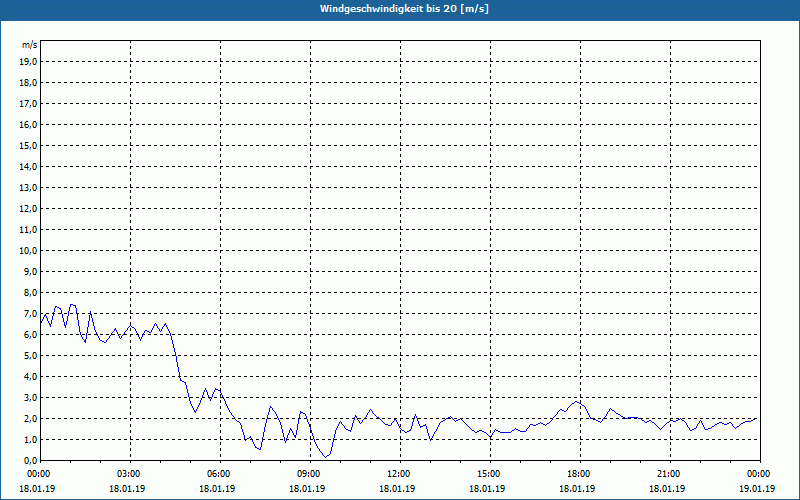Image resolution: width=800 pixels, height=500 pixels.
Task: Click the 14,0 y-axis label
Action: [28, 166]
